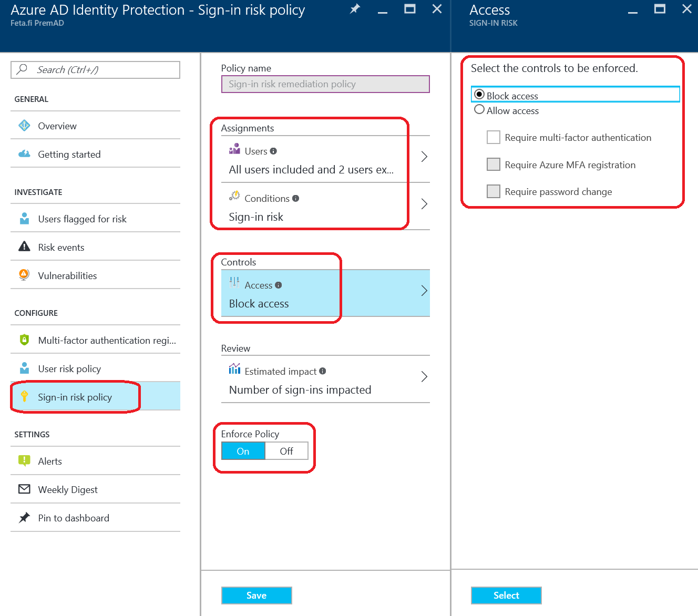
Task: Turn Enforce Policy to Off
Action: [286, 451]
